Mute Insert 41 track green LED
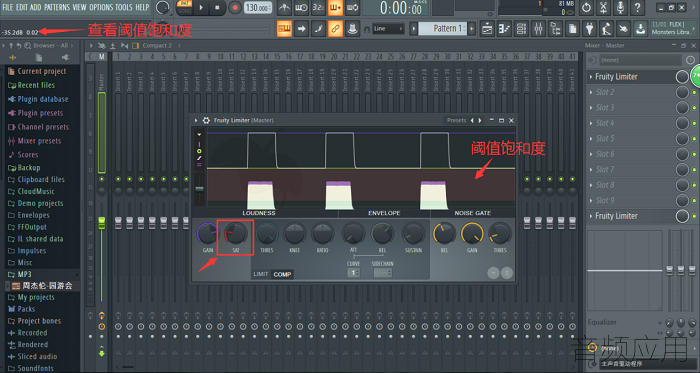 [572, 179]
